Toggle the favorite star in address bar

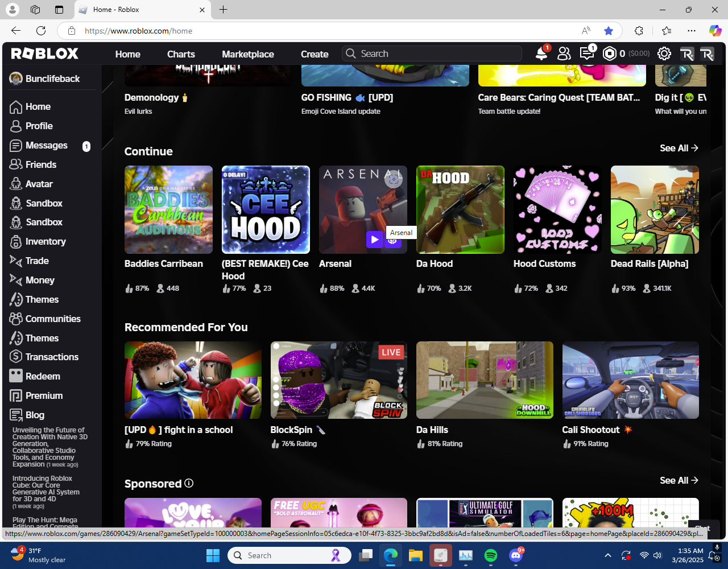(x=609, y=31)
